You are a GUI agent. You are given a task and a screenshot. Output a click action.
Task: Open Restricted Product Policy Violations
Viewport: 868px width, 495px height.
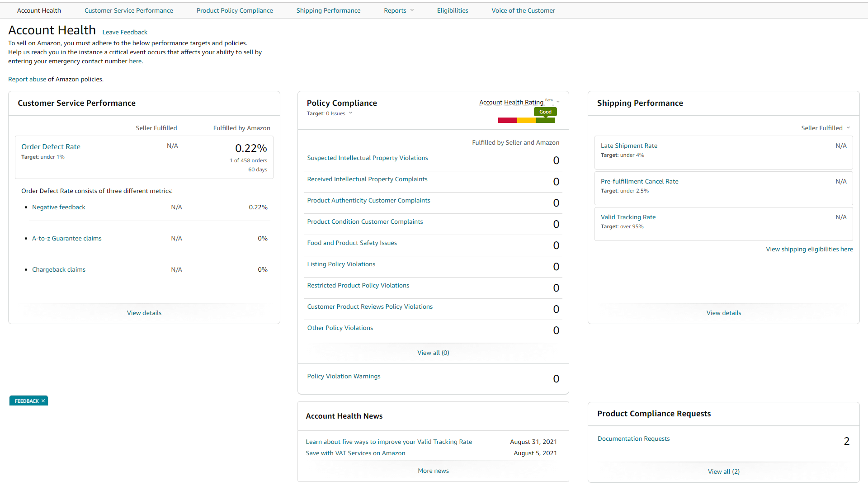click(x=358, y=285)
